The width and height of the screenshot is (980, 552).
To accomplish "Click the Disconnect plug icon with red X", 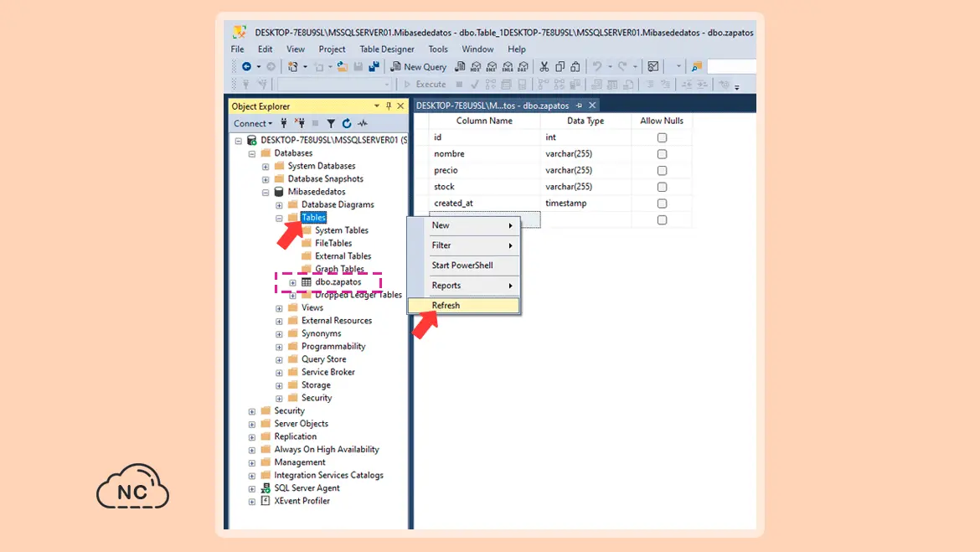I will tap(300, 123).
